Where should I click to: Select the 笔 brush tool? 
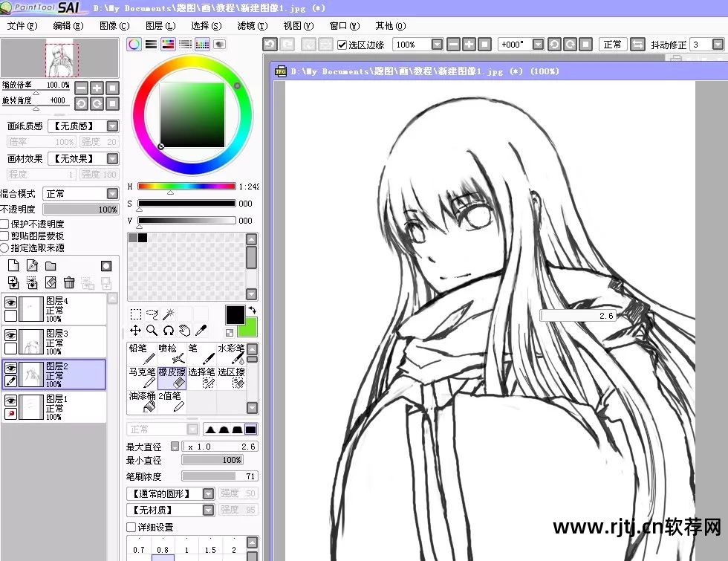pos(201,354)
